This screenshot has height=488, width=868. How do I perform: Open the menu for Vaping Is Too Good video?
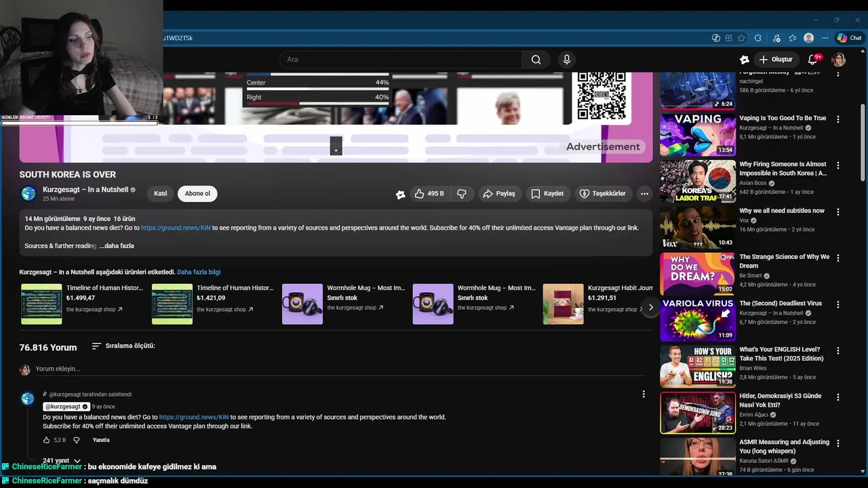tap(838, 119)
